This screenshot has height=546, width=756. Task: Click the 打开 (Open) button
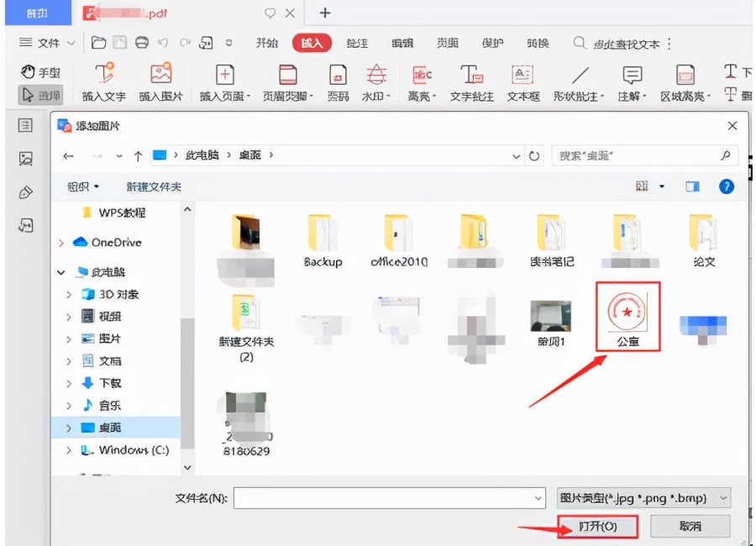(597, 524)
